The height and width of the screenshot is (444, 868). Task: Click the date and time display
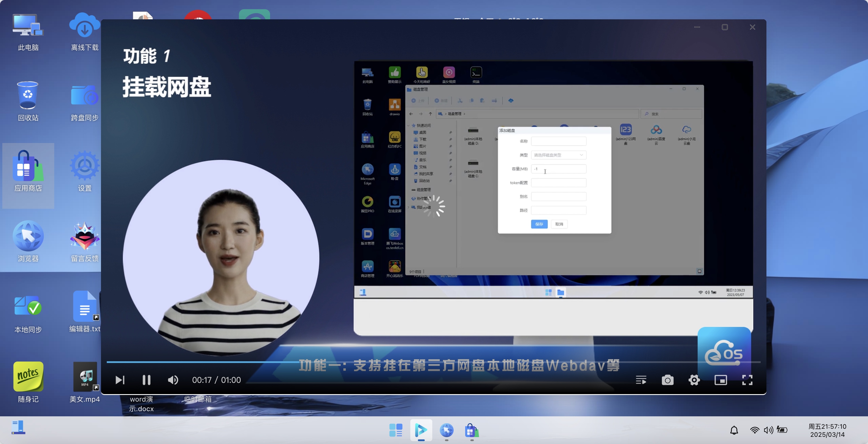click(x=827, y=430)
